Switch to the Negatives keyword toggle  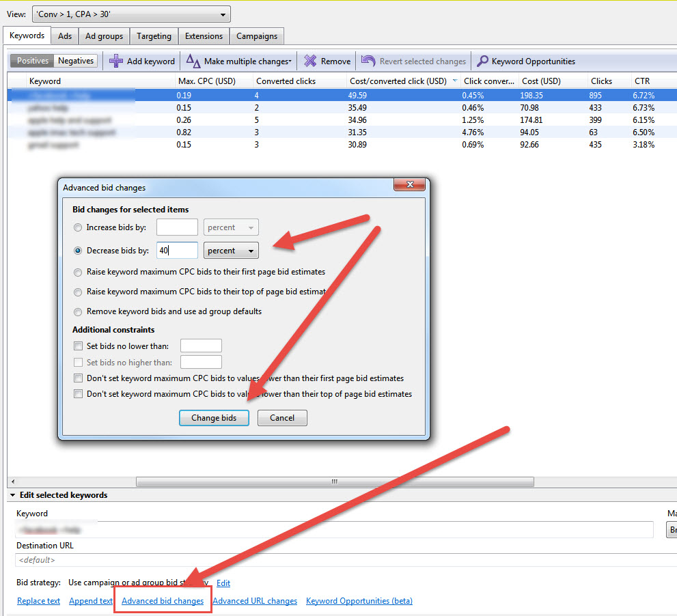(76, 61)
